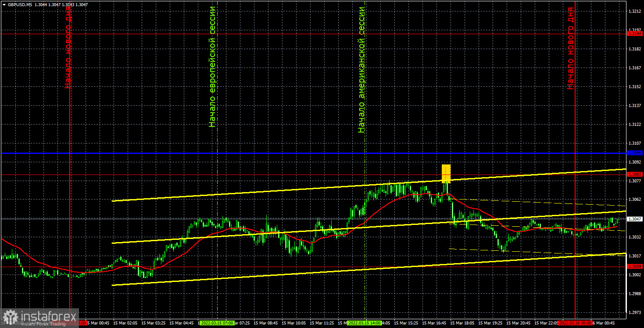644x328 pixels.
Task: Click price axis value 1.3032
Action: (x=634, y=237)
